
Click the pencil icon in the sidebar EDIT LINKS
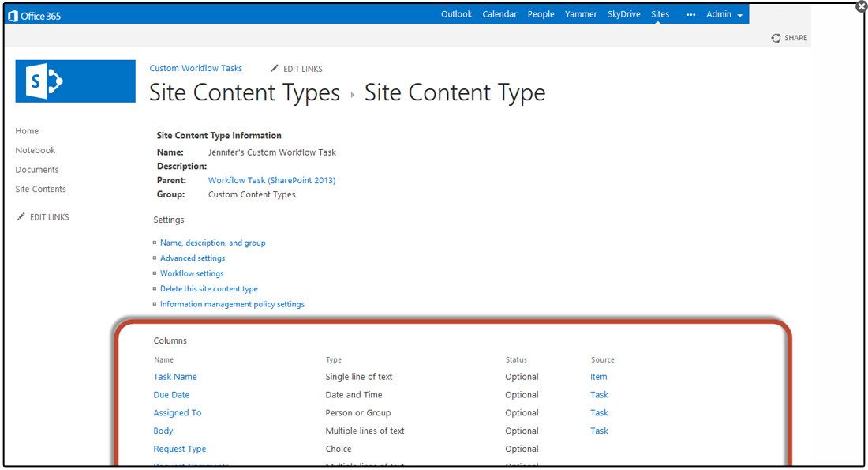(x=21, y=216)
